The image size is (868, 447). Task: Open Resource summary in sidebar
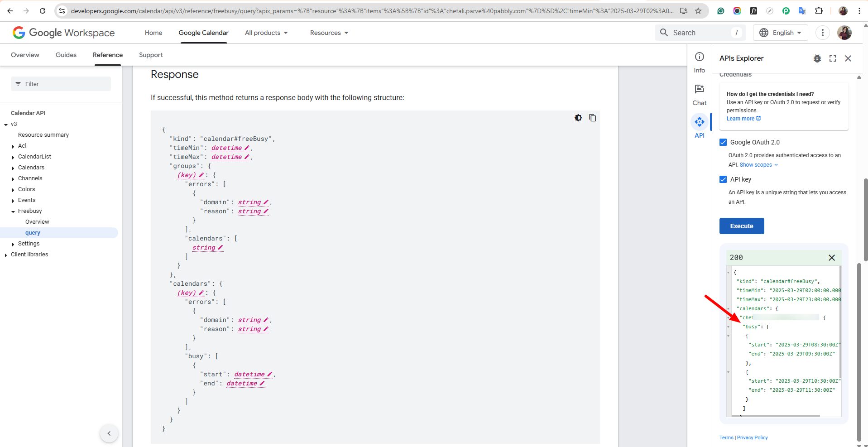(x=43, y=135)
